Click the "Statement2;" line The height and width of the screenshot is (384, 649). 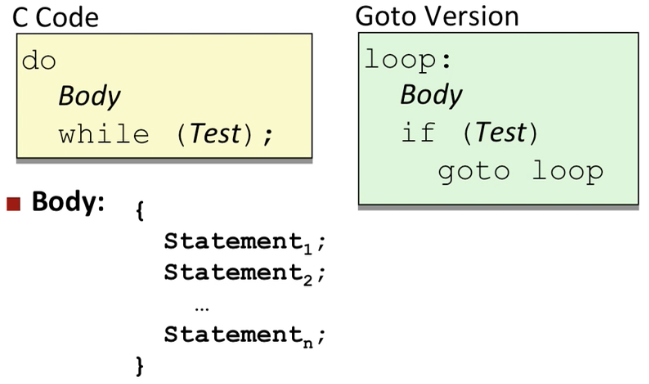(245, 274)
